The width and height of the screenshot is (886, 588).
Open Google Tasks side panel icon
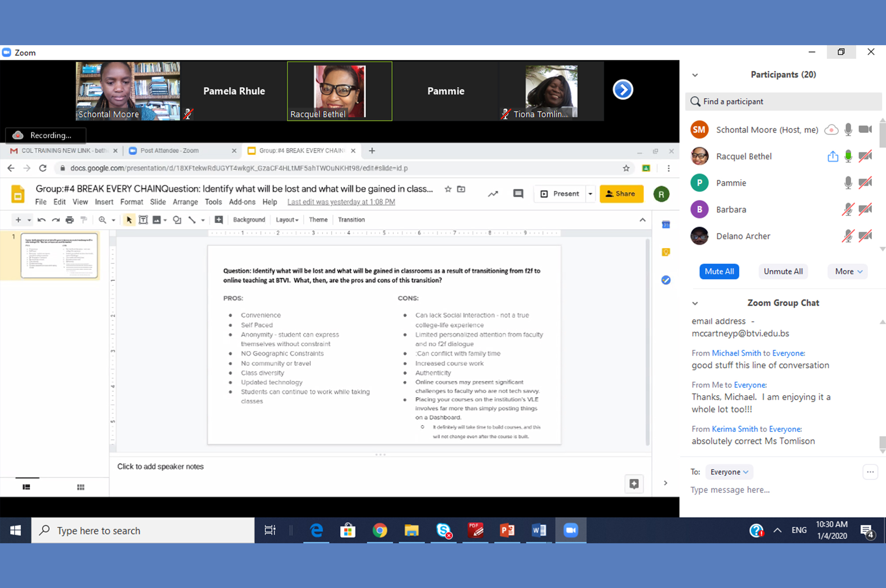[666, 280]
